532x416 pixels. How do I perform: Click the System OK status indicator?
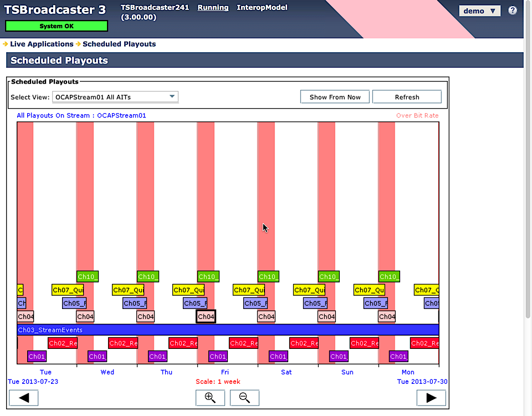coord(57,26)
